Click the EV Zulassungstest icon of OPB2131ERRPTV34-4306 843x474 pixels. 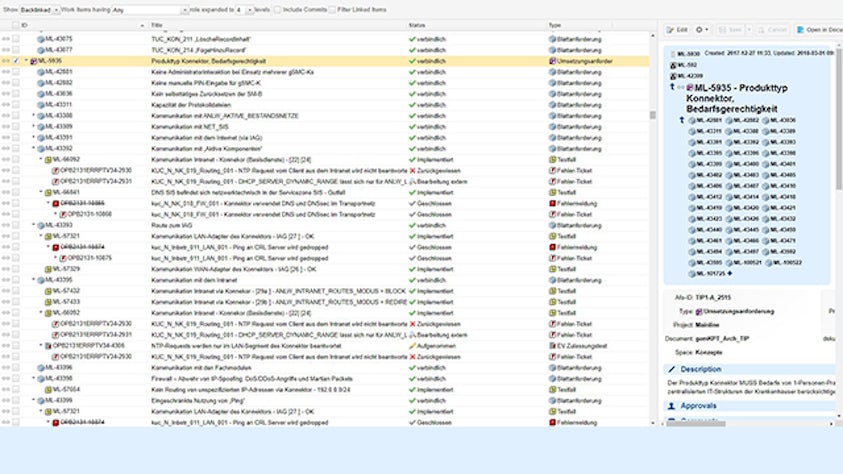(x=48, y=346)
